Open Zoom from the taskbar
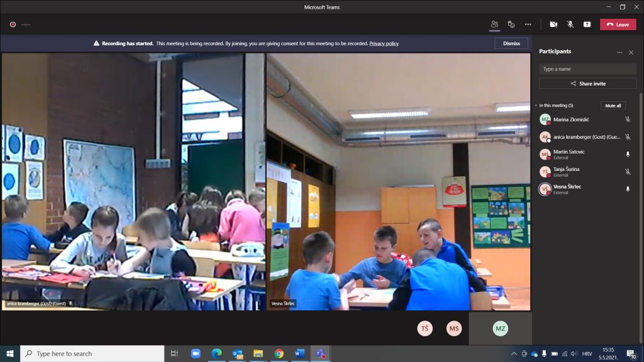Image resolution: width=644 pixels, height=362 pixels. [x=196, y=353]
